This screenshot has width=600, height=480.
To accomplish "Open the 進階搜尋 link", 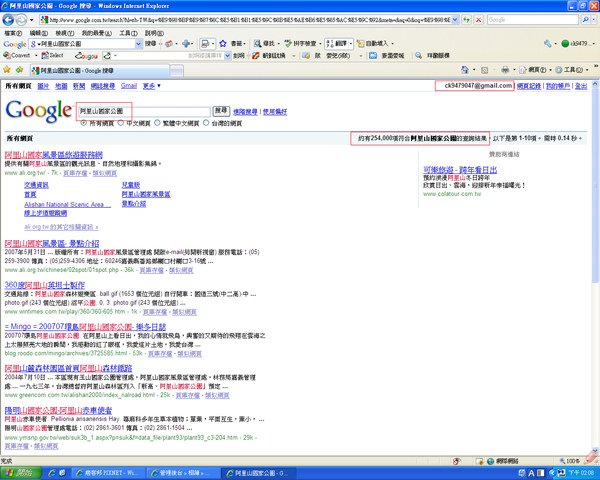I will [x=245, y=112].
